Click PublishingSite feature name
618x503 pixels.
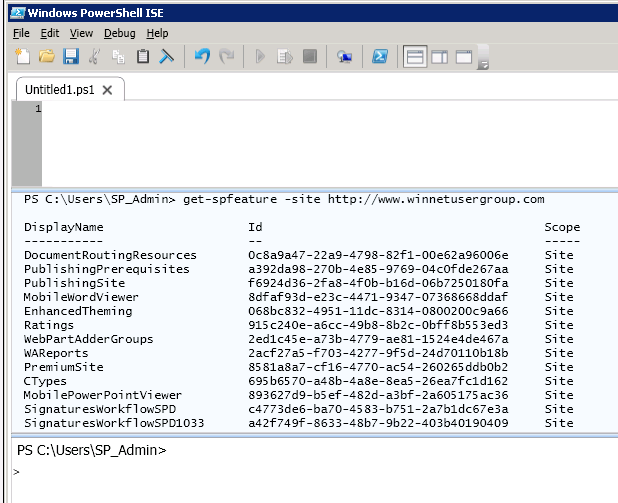74,283
